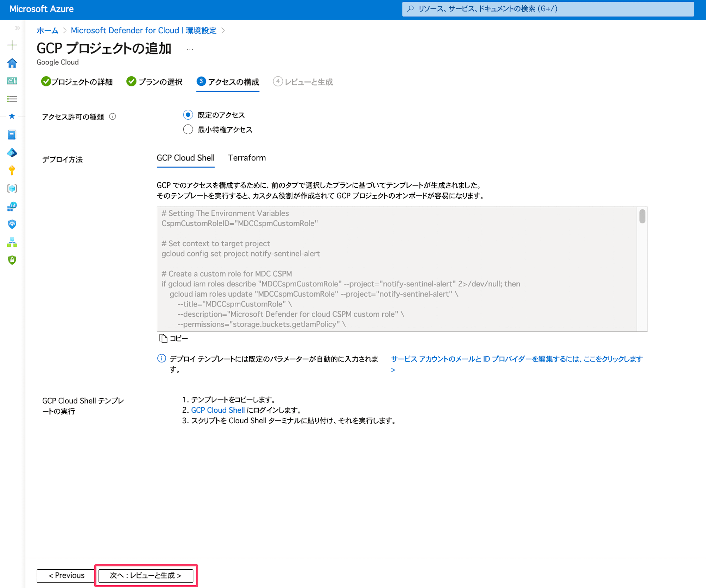Open the Log Analytics workspaces icon

(x=12, y=206)
